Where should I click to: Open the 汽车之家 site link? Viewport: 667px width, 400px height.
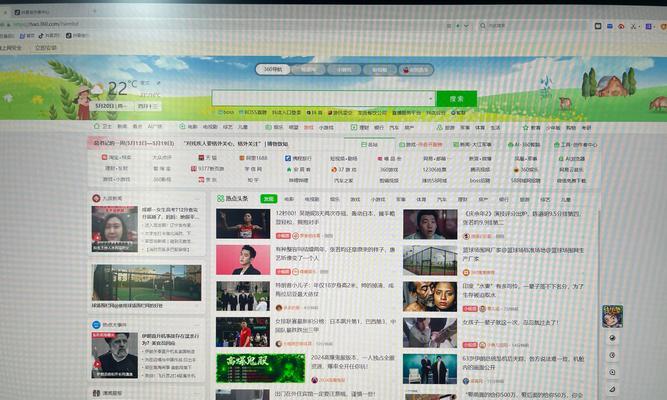pos(344,180)
